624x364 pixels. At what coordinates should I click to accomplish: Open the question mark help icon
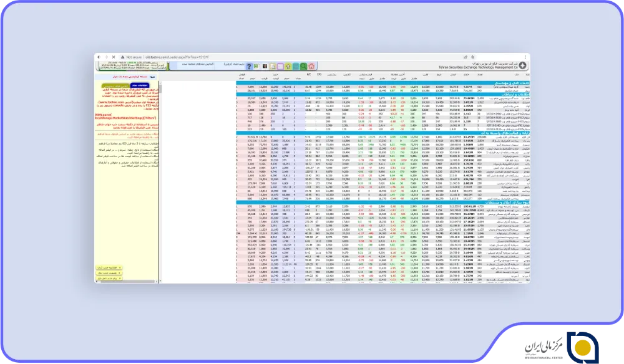point(249,66)
